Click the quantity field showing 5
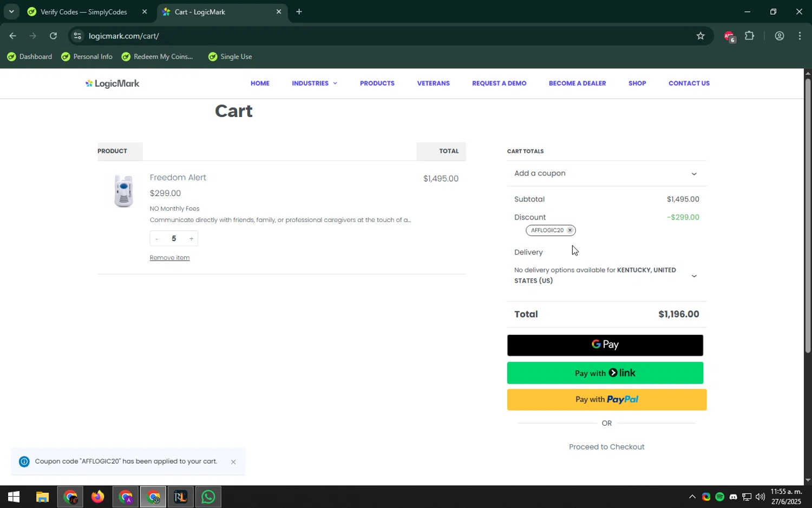Image resolution: width=812 pixels, height=508 pixels. 174,239
